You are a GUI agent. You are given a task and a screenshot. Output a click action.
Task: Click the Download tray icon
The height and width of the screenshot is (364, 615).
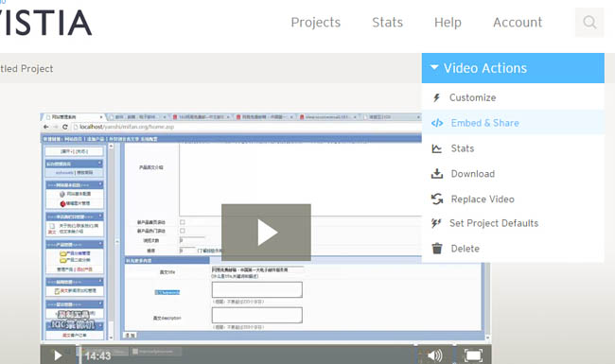[x=437, y=174]
